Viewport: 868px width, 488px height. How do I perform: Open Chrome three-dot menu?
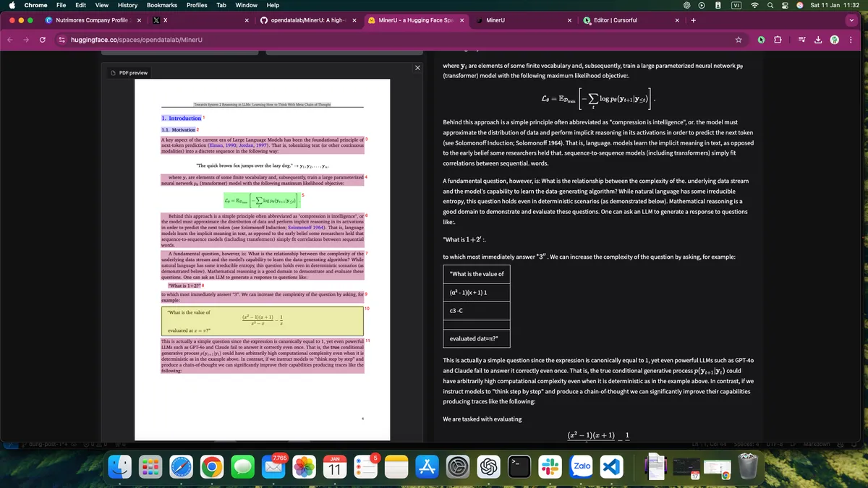point(851,39)
